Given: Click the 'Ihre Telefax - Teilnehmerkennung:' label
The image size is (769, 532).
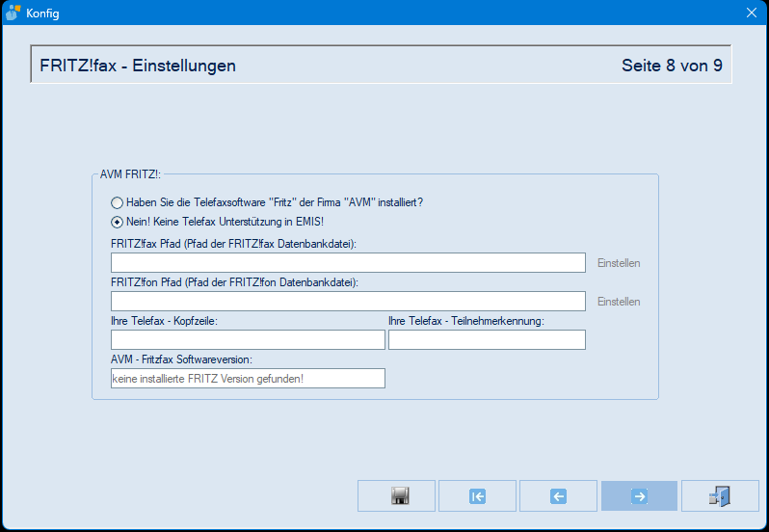Looking at the screenshot, I should [x=466, y=321].
